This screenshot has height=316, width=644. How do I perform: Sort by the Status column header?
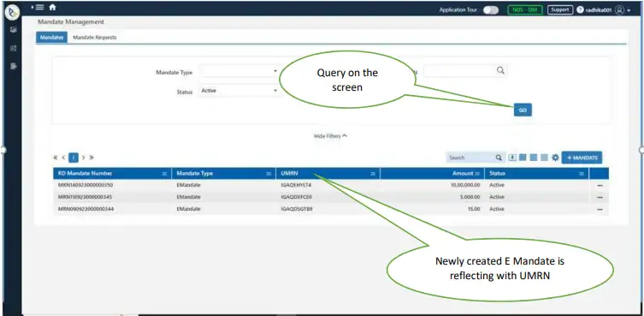point(497,174)
